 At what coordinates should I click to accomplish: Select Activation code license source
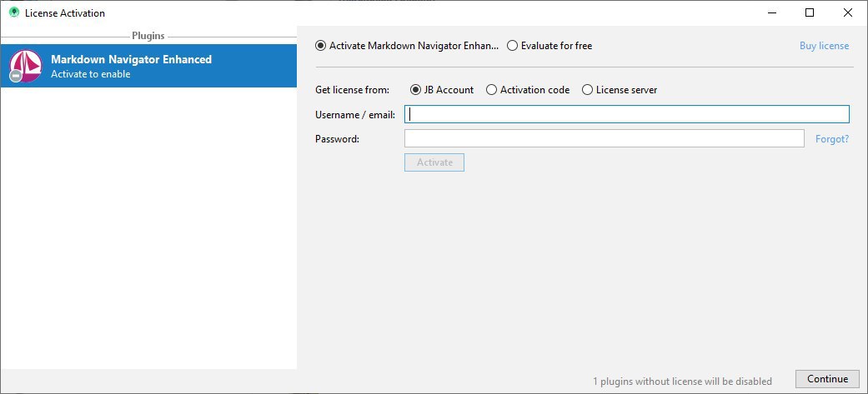point(528,90)
